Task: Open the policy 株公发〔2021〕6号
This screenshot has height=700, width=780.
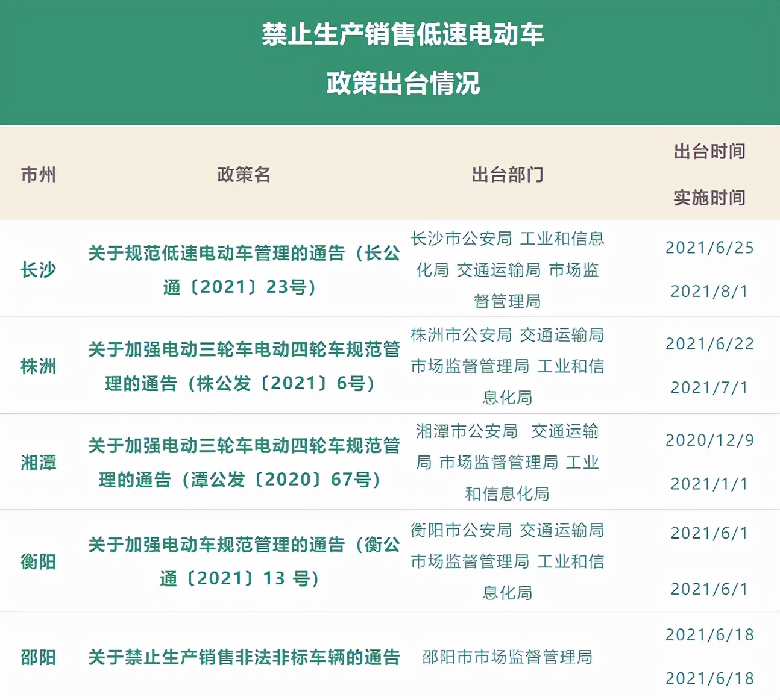Action: tap(244, 366)
